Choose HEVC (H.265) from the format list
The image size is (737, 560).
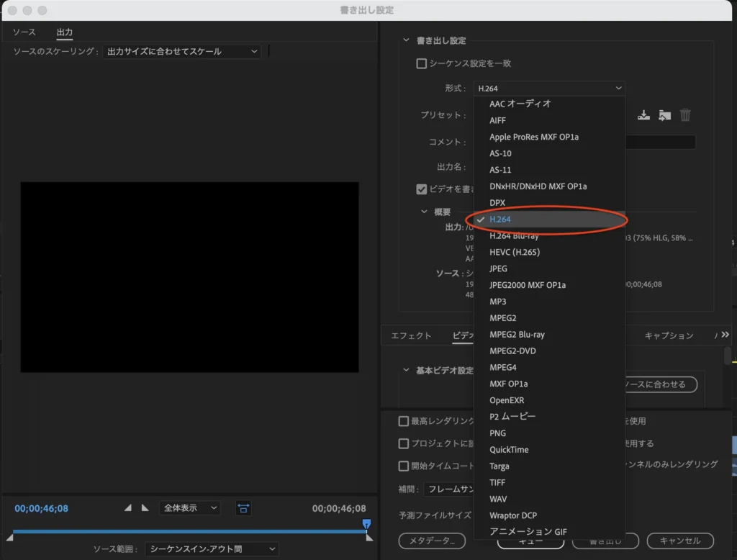pos(515,252)
